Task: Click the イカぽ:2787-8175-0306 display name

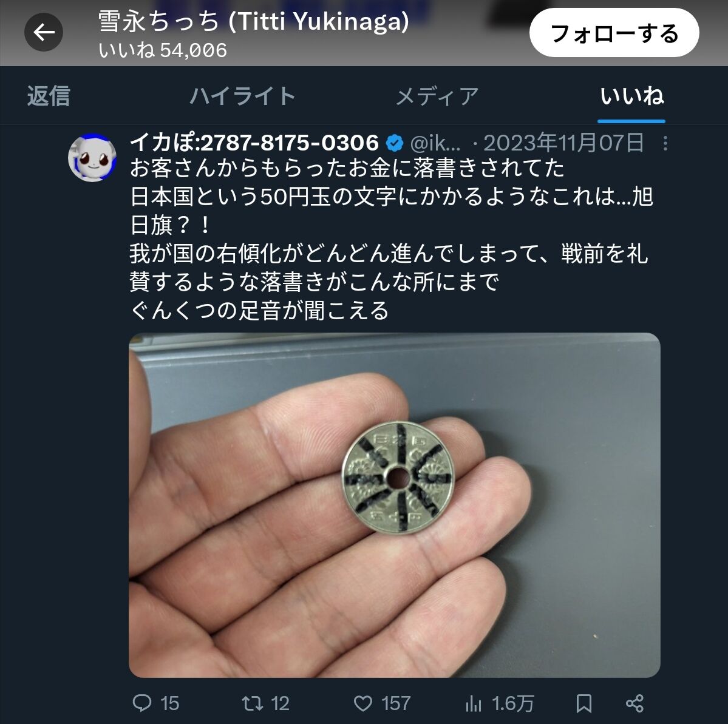Action: [254, 143]
